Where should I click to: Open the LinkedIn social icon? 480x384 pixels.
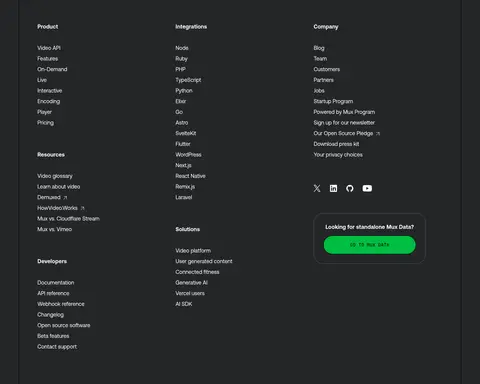[333, 188]
